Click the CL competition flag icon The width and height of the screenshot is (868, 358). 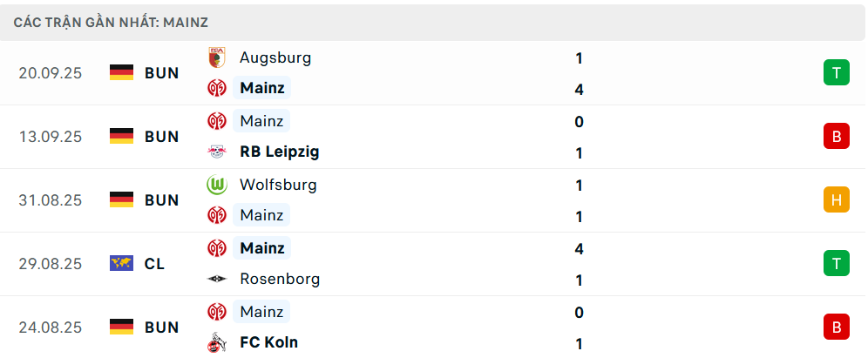121,263
